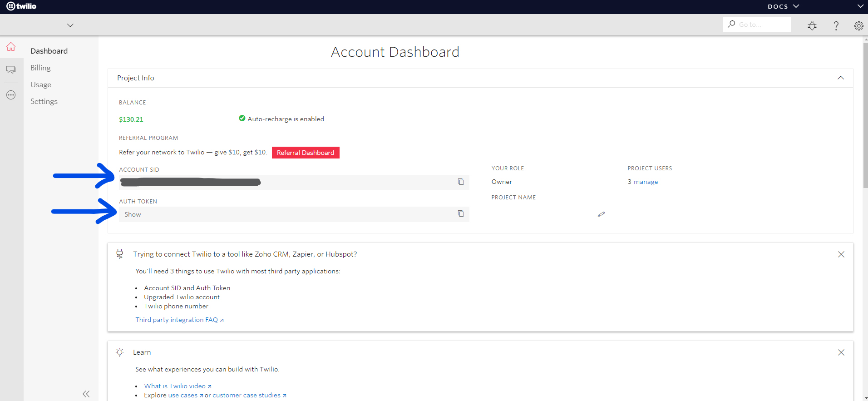
Task: Collapse the sidebar with double chevron
Action: 86,394
